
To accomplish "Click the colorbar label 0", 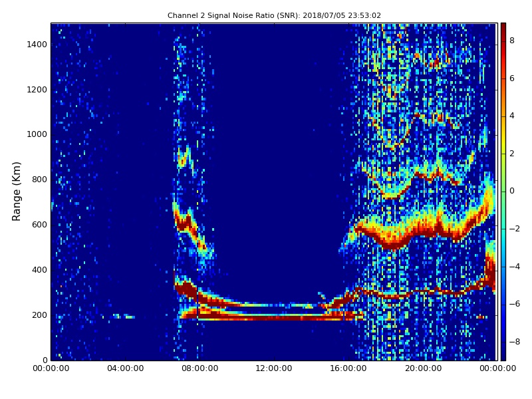I will coord(512,191).
